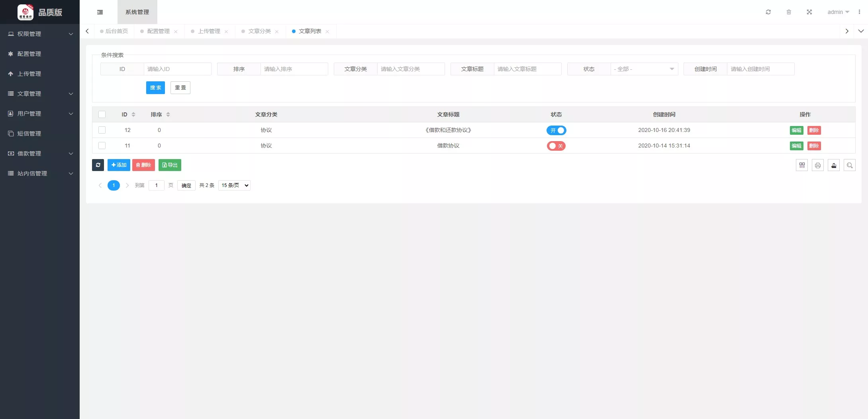Open the 15 条/页 page size dropdown

pyautogui.click(x=234, y=185)
